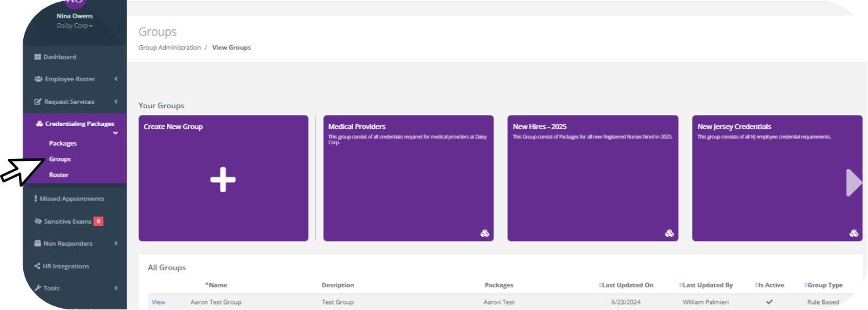Image resolution: width=868 pixels, height=310 pixels.
Task: Click the Sensitive Exams crossed-eye icon
Action: coord(38,221)
